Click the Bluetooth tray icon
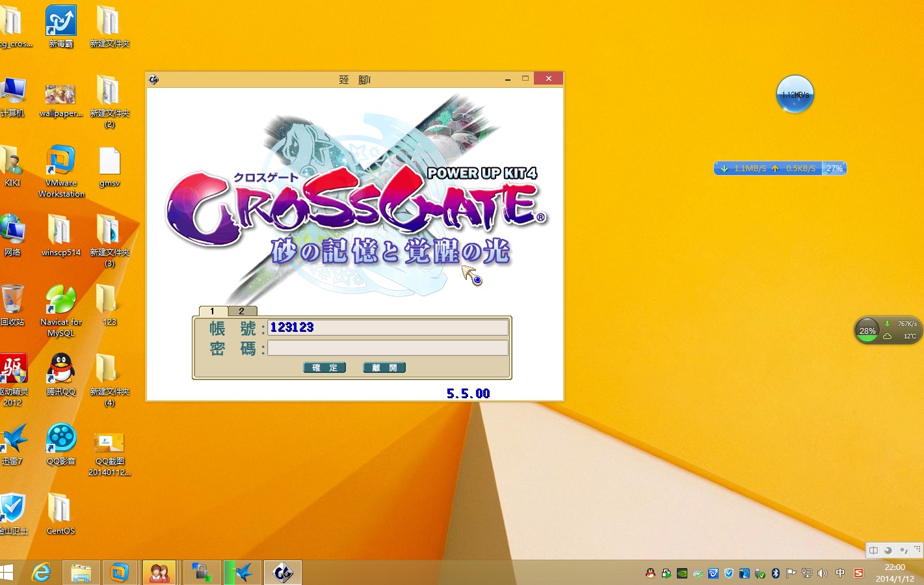The image size is (924, 585). [x=775, y=573]
